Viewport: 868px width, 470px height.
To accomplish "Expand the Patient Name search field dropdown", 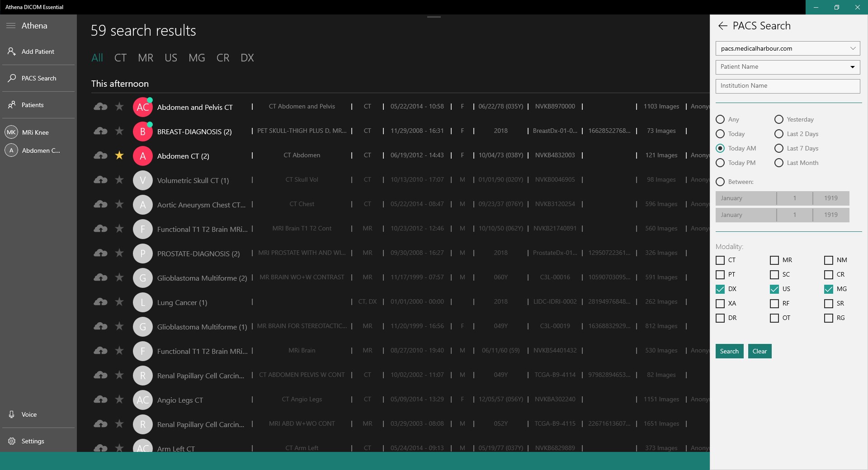I will click(x=852, y=67).
